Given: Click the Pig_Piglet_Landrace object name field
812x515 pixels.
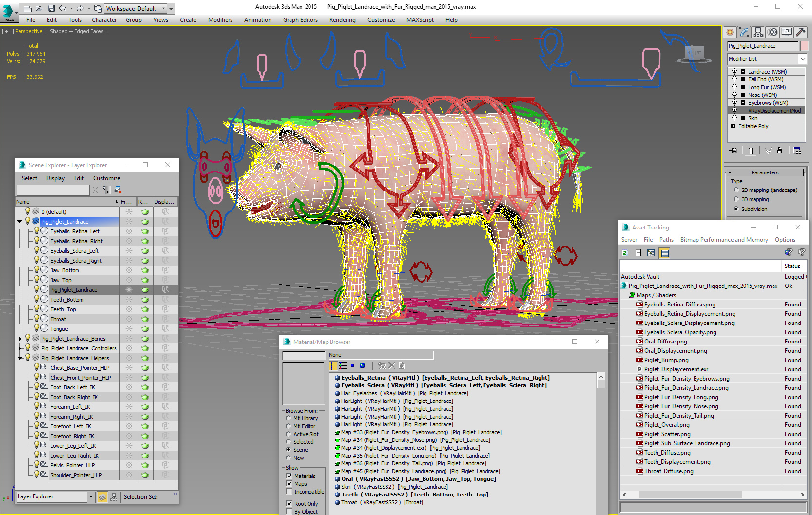Looking at the screenshot, I should tap(763, 46).
